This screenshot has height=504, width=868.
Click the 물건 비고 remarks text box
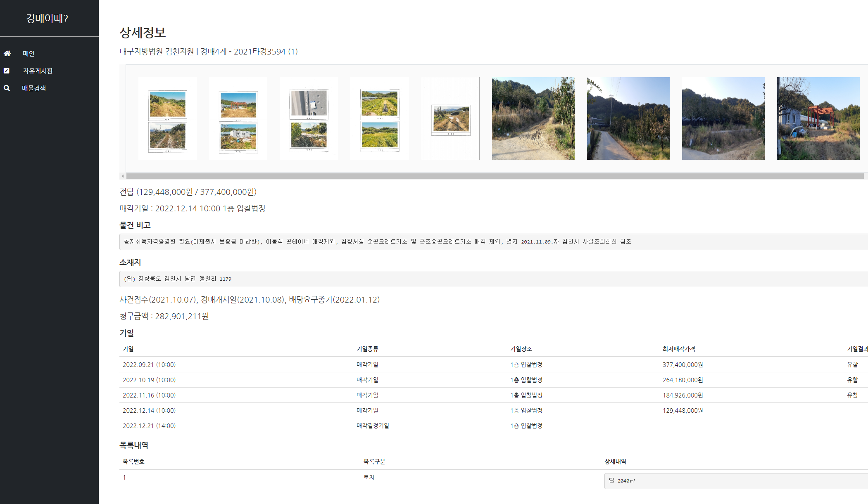tap(494, 242)
